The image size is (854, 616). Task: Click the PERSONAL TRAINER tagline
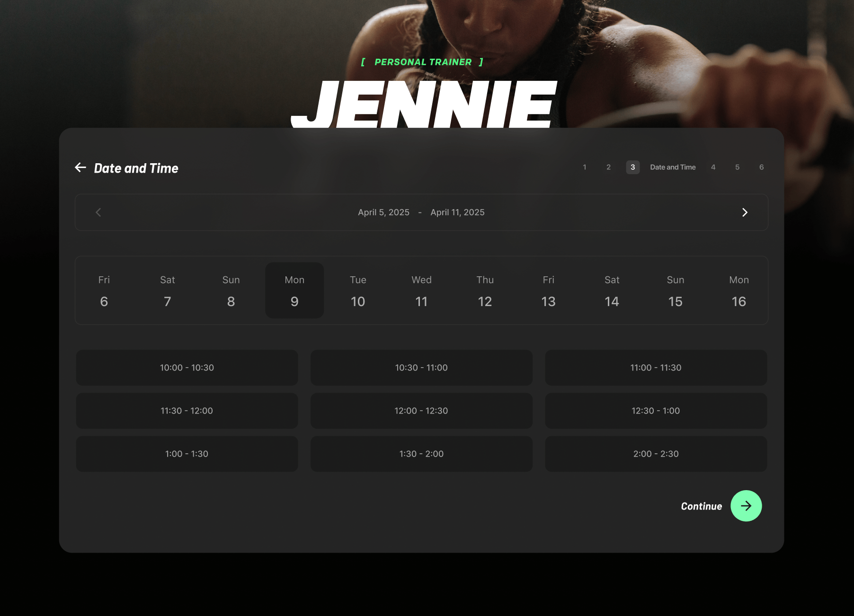423,62
